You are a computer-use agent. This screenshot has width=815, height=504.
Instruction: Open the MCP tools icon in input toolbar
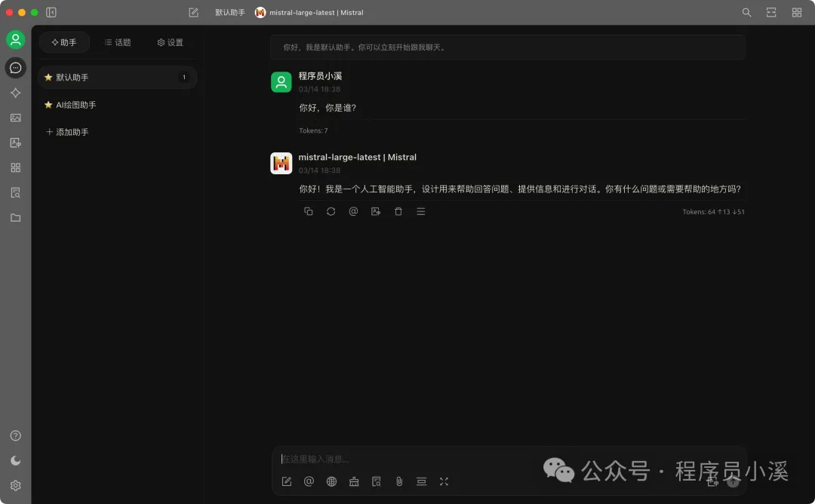[x=354, y=481]
